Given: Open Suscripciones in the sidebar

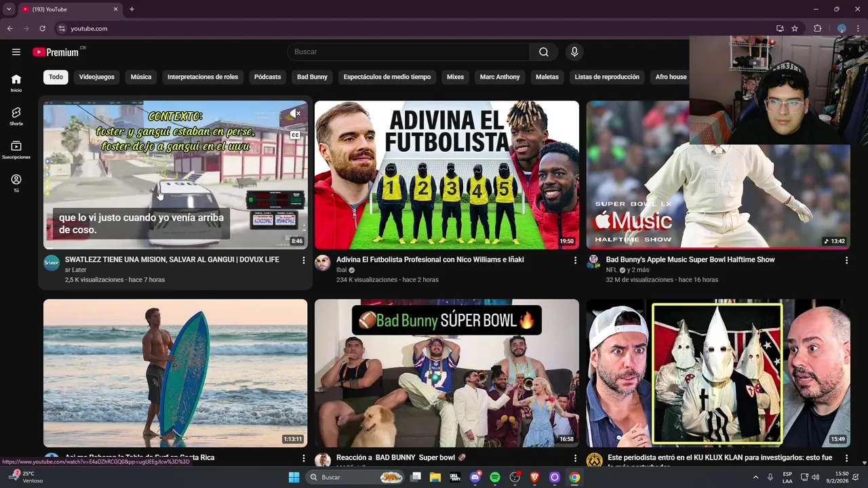Looking at the screenshot, I should pyautogui.click(x=16, y=150).
